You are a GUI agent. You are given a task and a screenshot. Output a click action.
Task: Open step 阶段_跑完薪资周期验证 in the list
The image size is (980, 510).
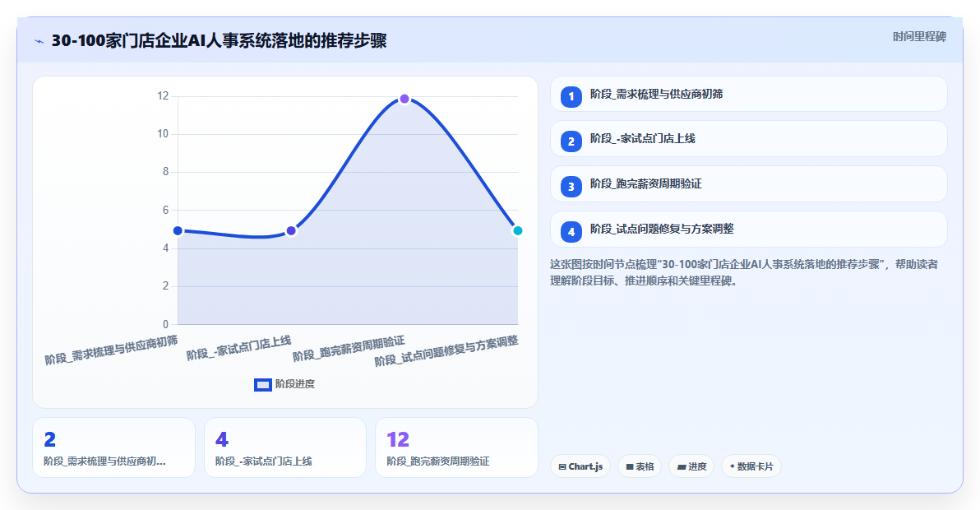click(749, 183)
